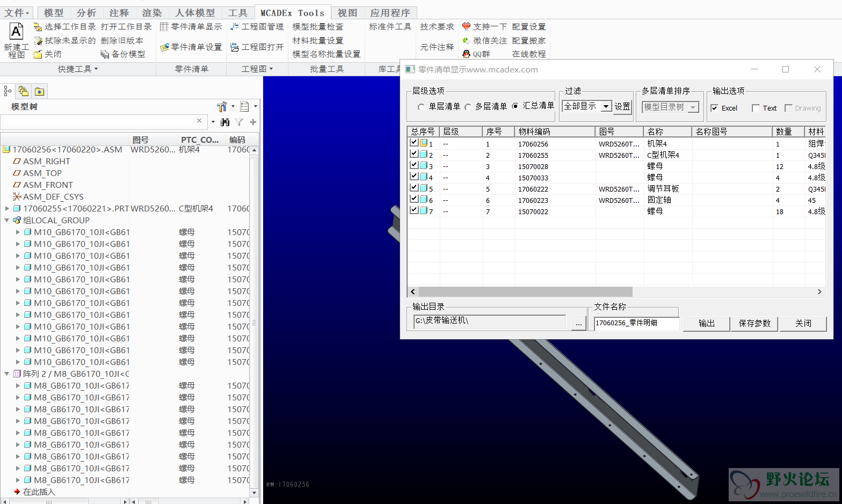Open the 视图 ribbon tab
The width and height of the screenshot is (842, 504).
click(347, 12)
